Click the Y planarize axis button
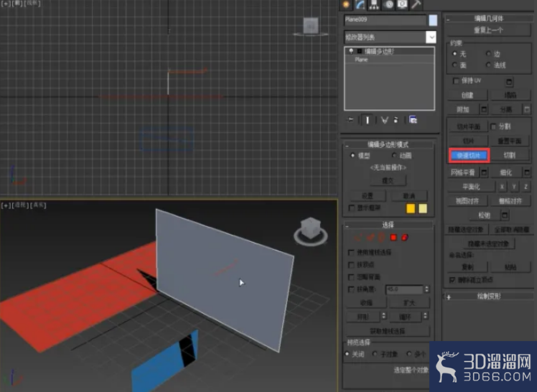The image size is (537, 392). click(514, 187)
